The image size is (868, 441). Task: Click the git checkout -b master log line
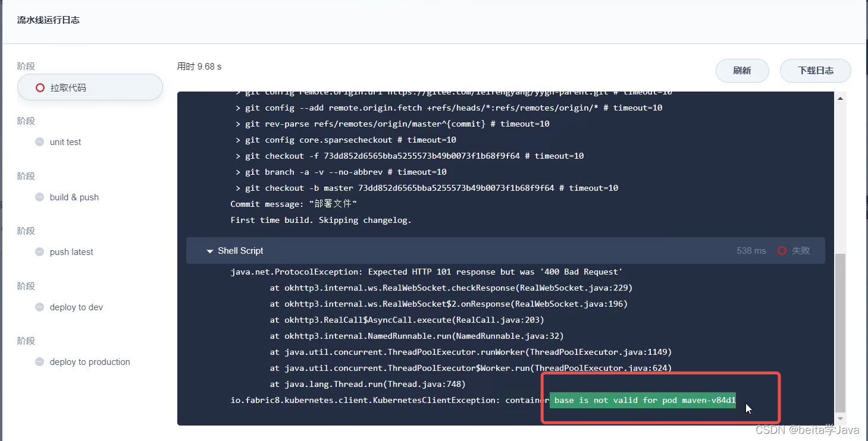coord(427,188)
